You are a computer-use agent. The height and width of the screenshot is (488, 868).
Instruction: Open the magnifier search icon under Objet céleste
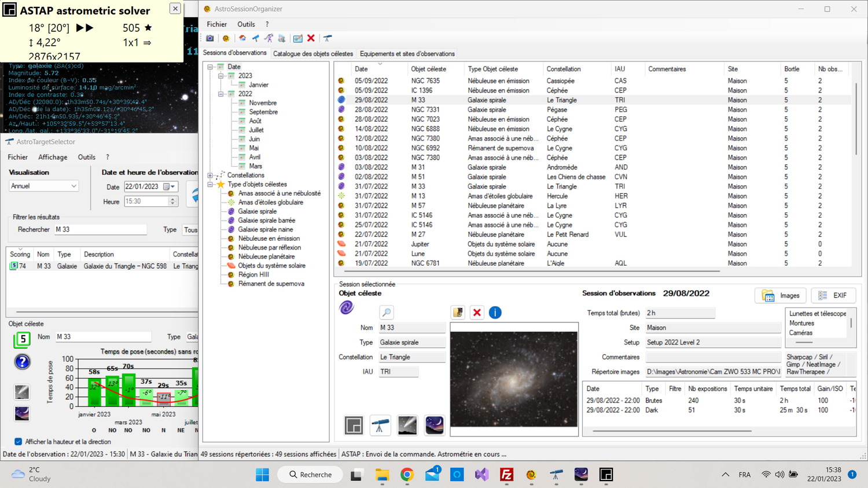[387, 312]
